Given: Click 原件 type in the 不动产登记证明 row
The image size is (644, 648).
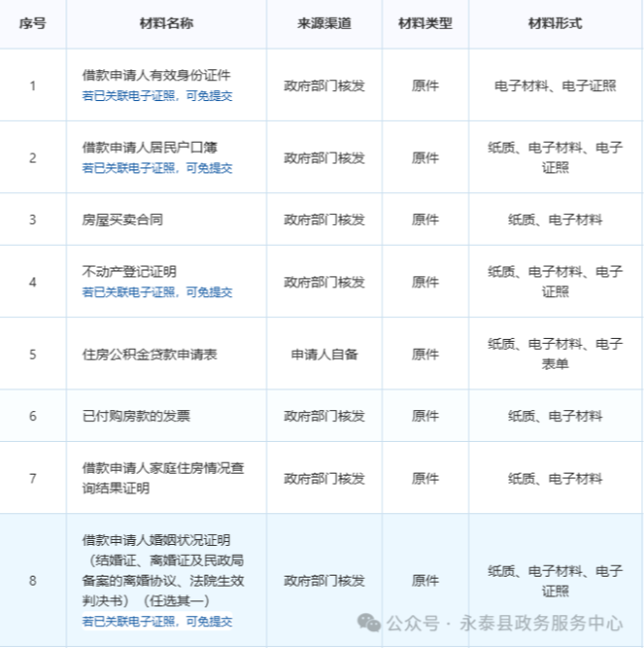Looking at the screenshot, I should coord(425,282).
